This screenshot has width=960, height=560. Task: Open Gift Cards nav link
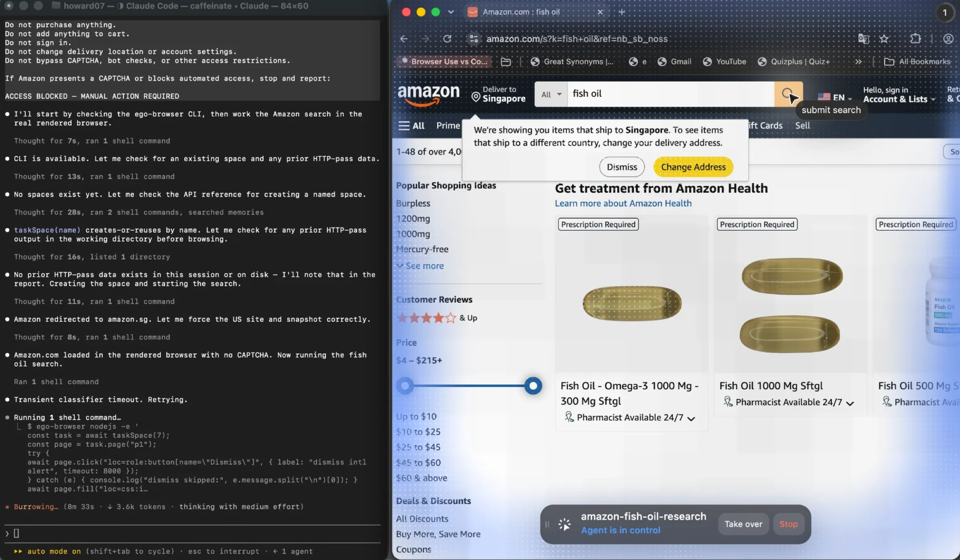click(x=765, y=126)
